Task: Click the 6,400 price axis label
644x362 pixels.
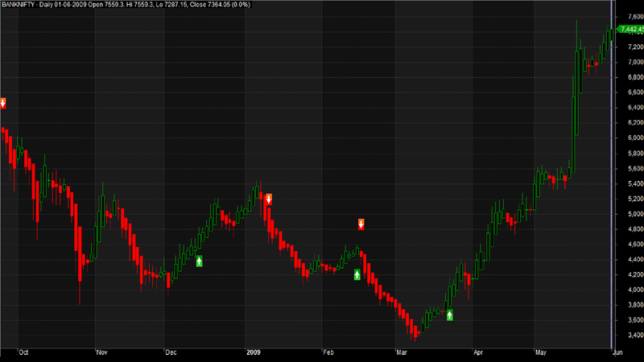Action: 636,108
